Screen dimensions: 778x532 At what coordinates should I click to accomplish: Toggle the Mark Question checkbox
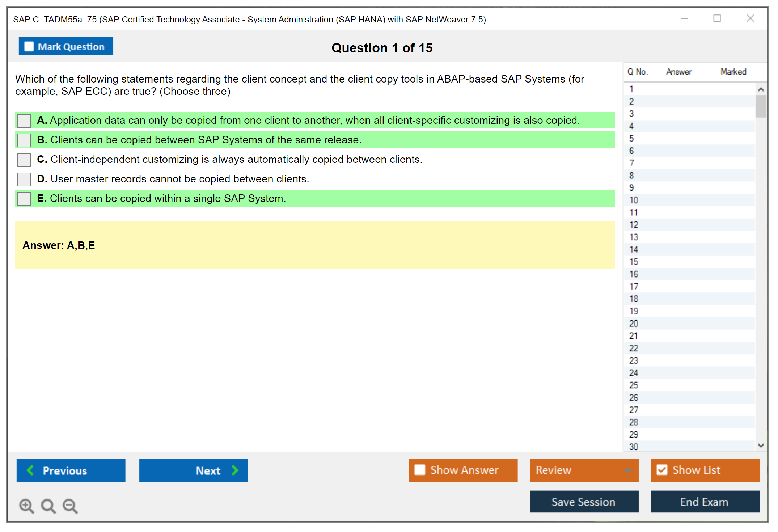pos(29,46)
